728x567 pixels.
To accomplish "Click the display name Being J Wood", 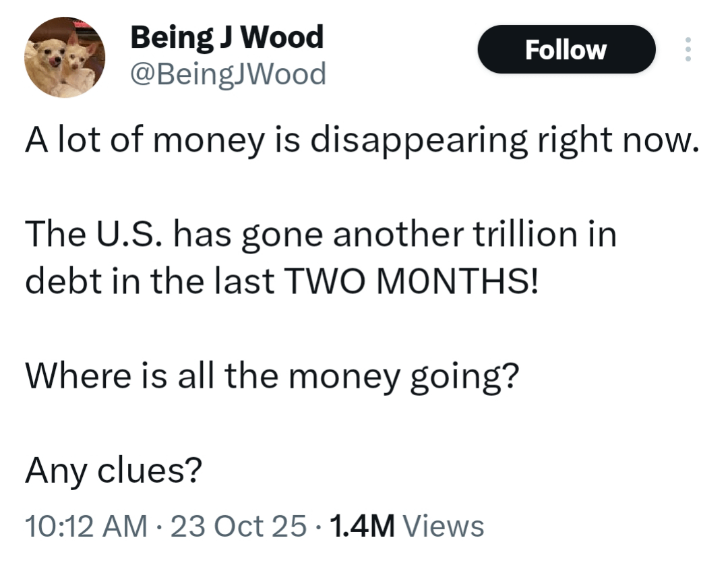I will coord(226,38).
